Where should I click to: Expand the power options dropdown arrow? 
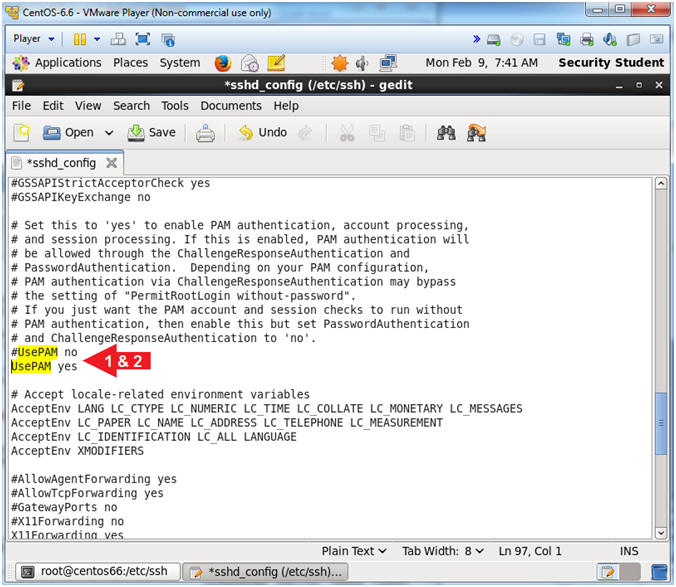pyautogui.click(x=97, y=39)
